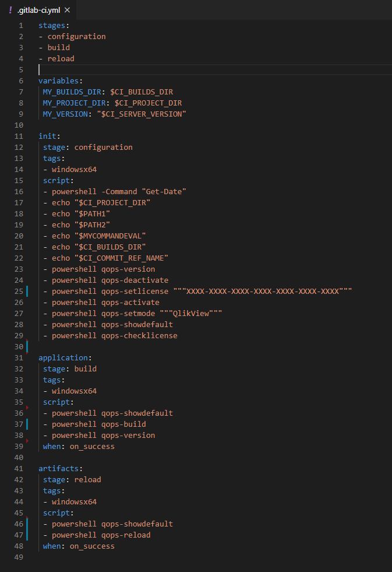Select the .gitlab-ci.yml tab

(38, 10)
